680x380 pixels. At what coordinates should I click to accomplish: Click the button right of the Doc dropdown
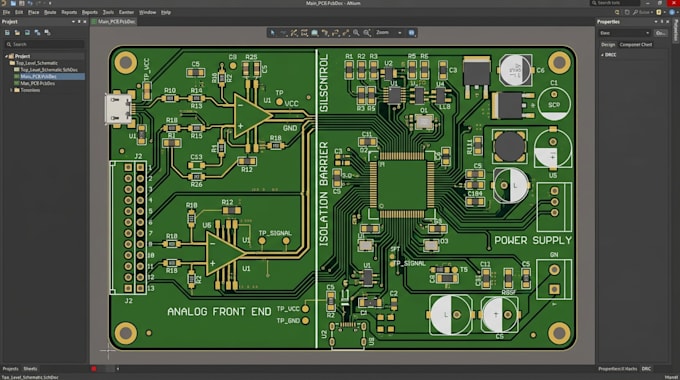point(660,33)
